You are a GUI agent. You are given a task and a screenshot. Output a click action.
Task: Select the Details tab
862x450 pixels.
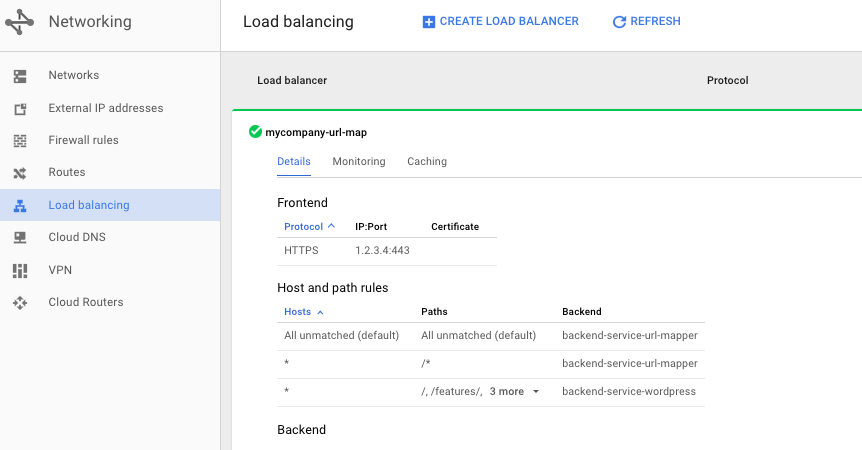coord(294,161)
